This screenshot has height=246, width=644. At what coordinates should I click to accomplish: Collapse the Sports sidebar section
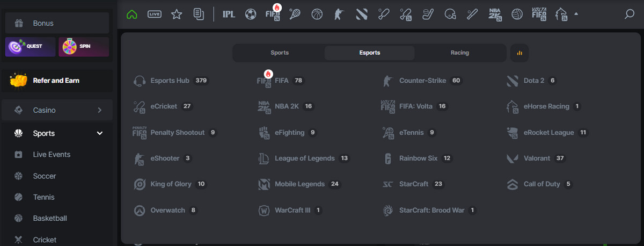pos(99,133)
